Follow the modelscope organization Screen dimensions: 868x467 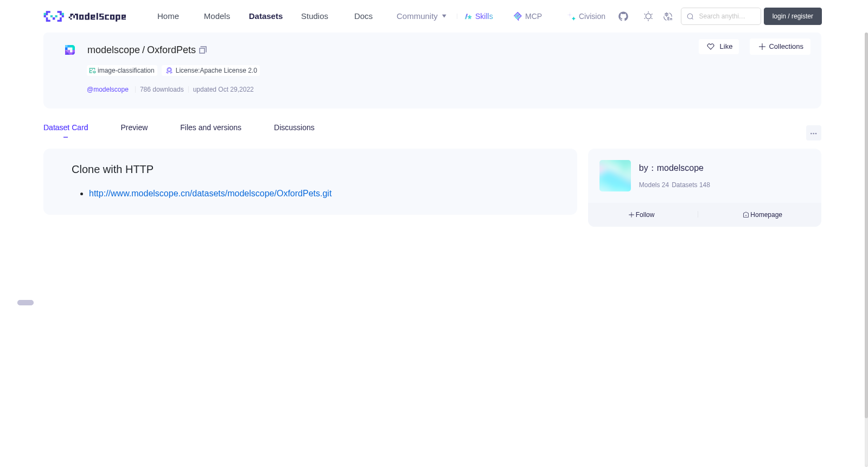coord(642,215)
